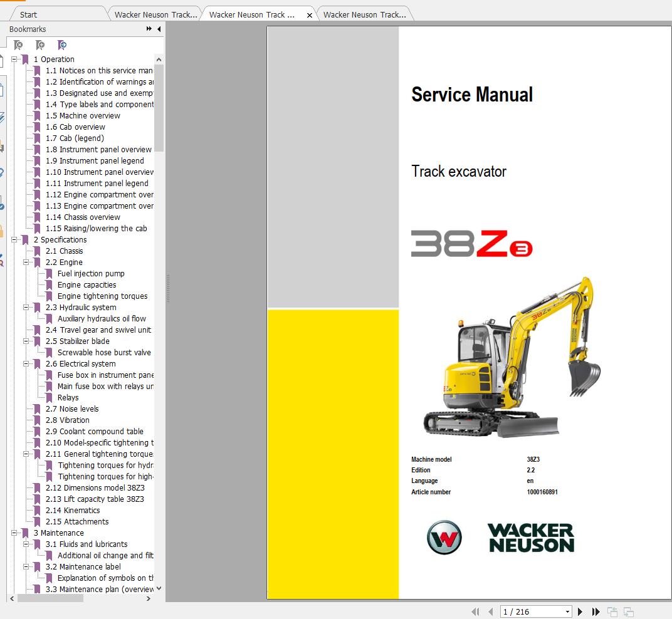The width and height of the screenshot is (672, 619).
Task: Open Screwable hose burst valve bookmark
Action: pyautogui.click(x=104, y=353)
